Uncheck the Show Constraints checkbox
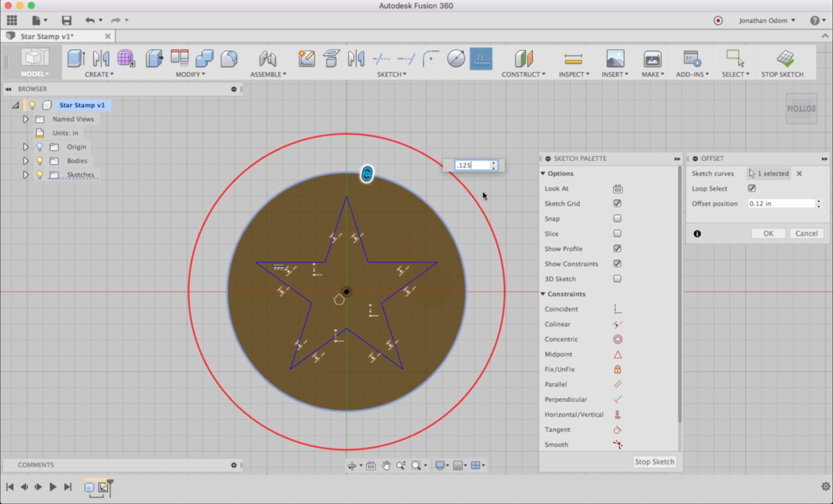This screenshot has width=833, height=504. 617,264
